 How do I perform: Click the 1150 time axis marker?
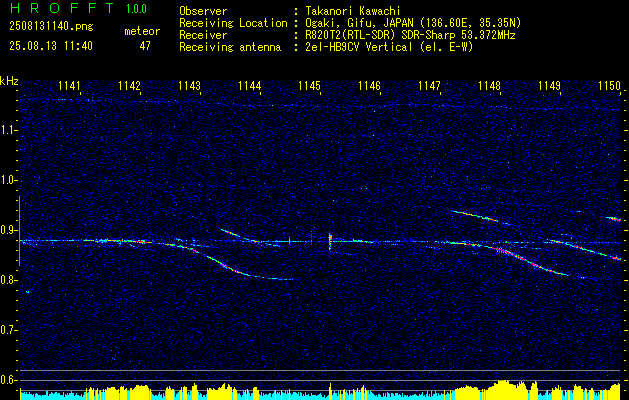[610, 86]
